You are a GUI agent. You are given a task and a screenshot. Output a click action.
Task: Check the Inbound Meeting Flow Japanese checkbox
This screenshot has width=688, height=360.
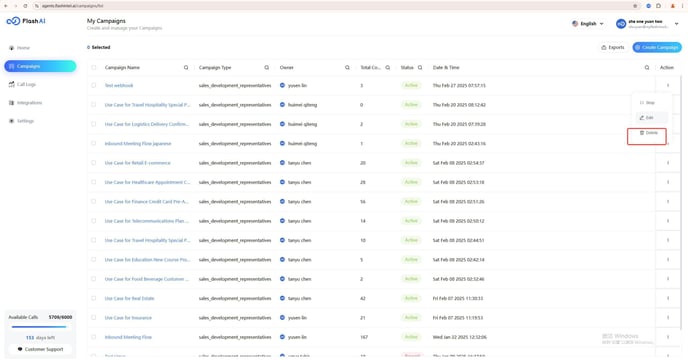(x=93, y=144)
